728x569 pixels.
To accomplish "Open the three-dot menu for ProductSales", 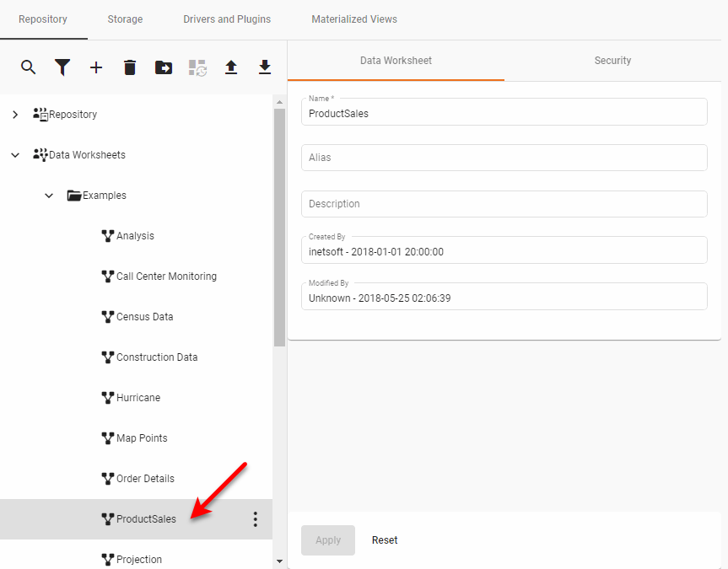I will pyautogui.click(x=255, y=519).
